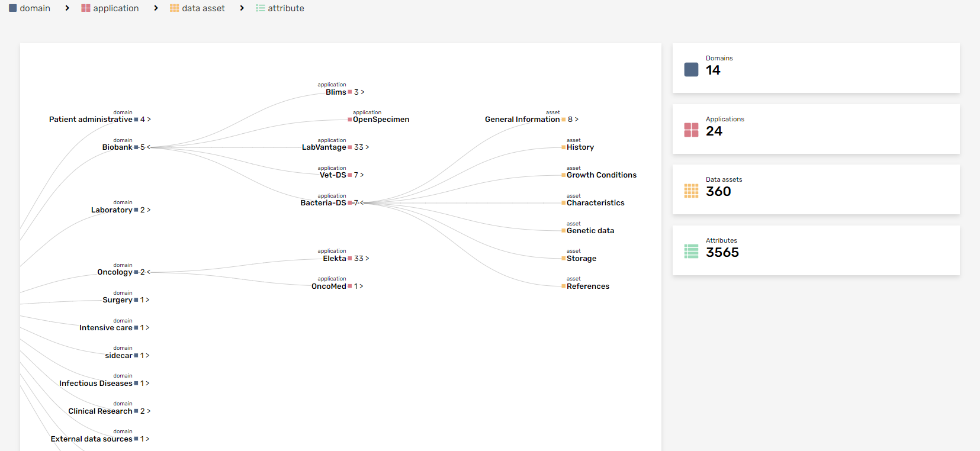Expand the Vet-DS application arrow
980x451 pixels.
point(362,175)
